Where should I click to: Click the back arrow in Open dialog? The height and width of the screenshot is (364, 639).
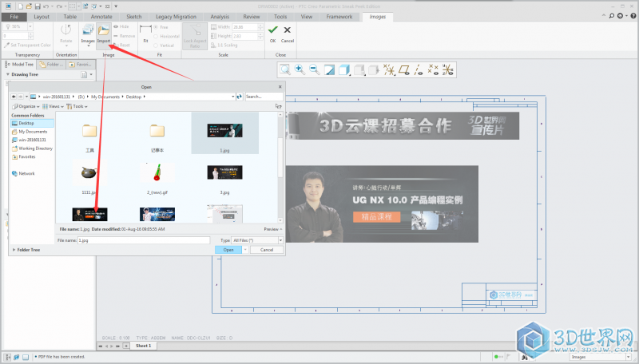(x=14, y=97)
